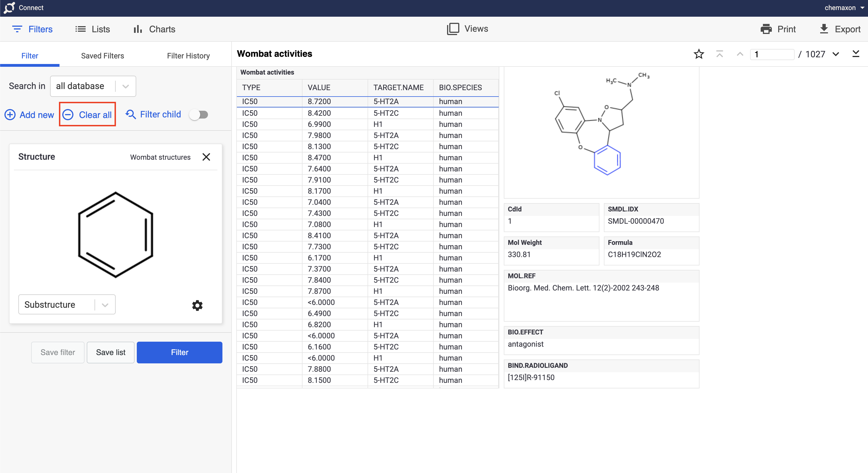Viewport: 868px width, 473px height.
Task: Select the Saved Filters tab
Action: click(103, 55)
